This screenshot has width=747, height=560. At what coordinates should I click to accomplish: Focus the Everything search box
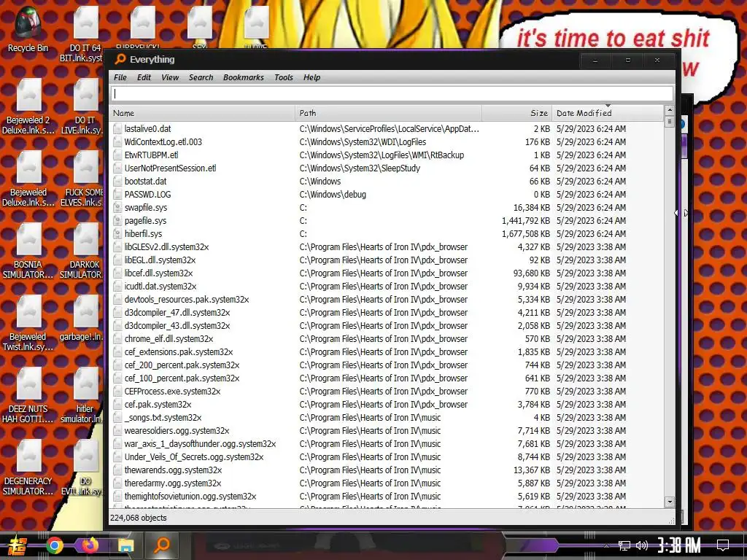click(x=392, y=94)
